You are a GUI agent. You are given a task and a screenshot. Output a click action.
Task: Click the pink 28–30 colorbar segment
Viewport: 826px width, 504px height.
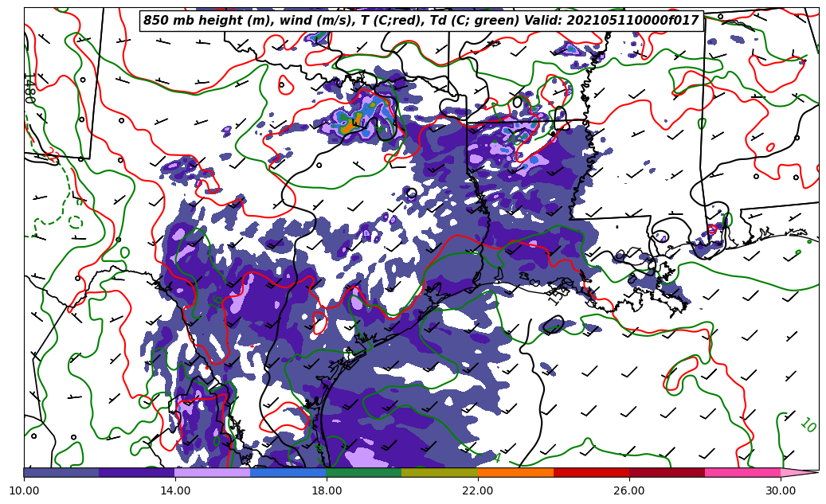tap(743, 472)
